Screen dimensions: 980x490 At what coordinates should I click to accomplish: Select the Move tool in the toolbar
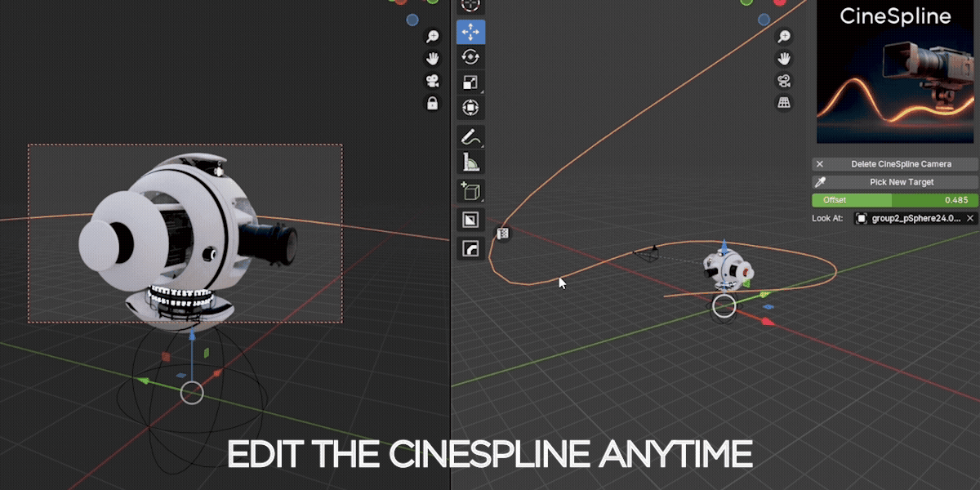(x=470, y=33)
